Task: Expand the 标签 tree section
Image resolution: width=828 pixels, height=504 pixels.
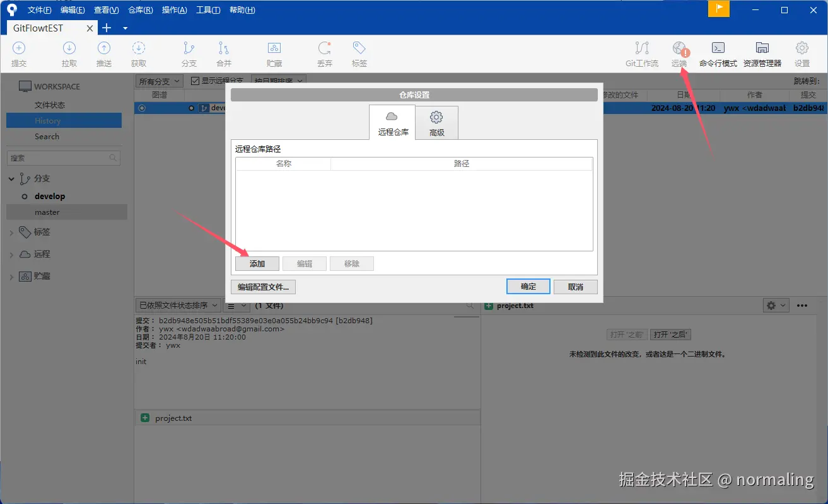Action: pos(11,232)
